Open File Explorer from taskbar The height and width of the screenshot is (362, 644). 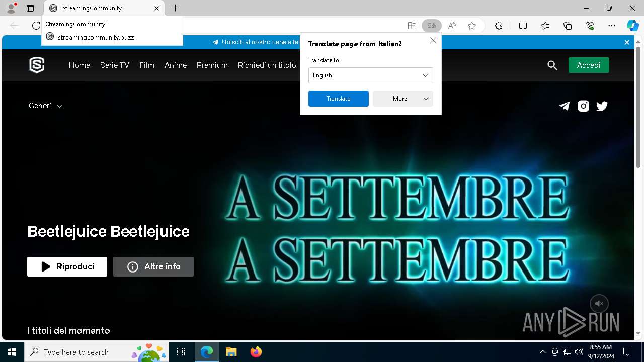(231, 352)
